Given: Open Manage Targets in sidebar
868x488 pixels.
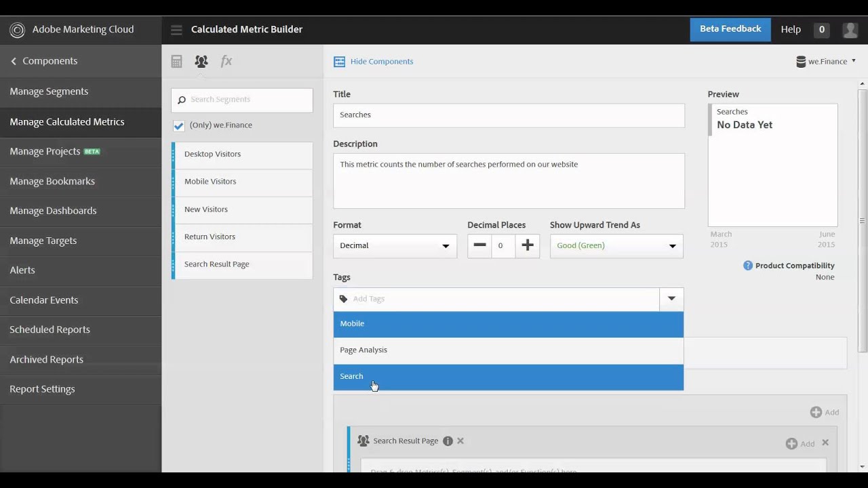Looking at the screenshot, I should [81, 241].
